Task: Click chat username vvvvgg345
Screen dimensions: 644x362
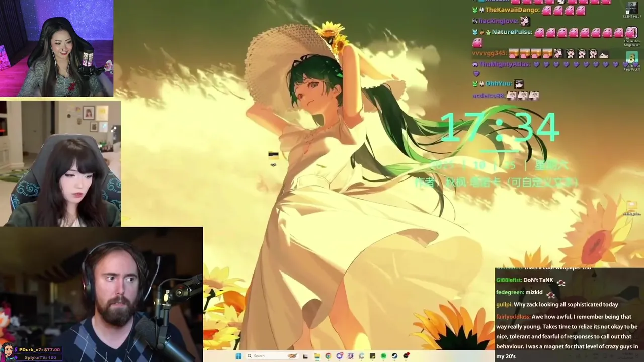Action: (x=489, y=53)
